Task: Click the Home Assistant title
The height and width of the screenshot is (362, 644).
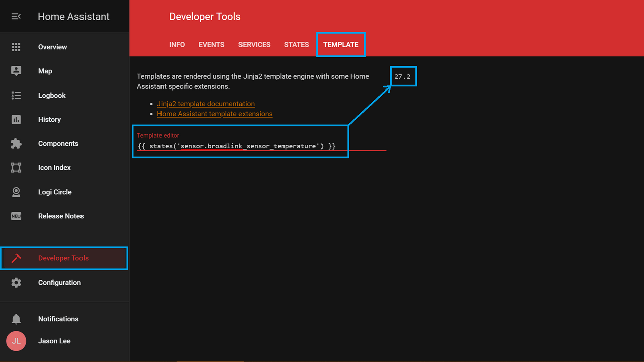Action: coord(73,17)
